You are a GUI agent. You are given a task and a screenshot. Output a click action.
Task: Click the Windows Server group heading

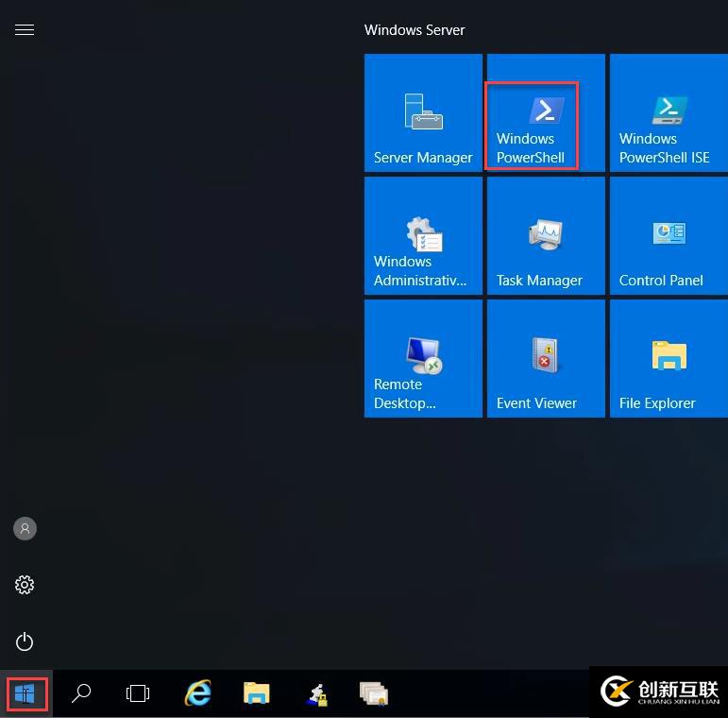pyautogui.click(x=415, y=30)
